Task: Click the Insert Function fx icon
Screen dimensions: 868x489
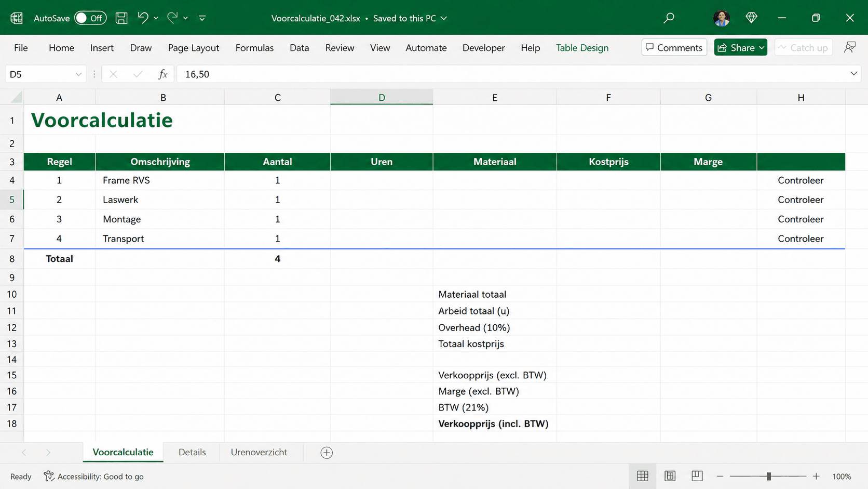Action: tap(162, 74)
